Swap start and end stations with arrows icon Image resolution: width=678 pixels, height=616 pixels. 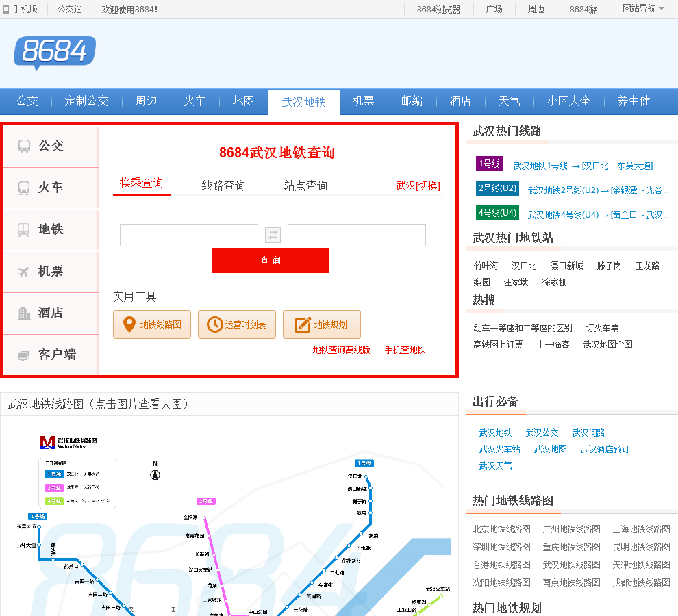pos(273,235)
